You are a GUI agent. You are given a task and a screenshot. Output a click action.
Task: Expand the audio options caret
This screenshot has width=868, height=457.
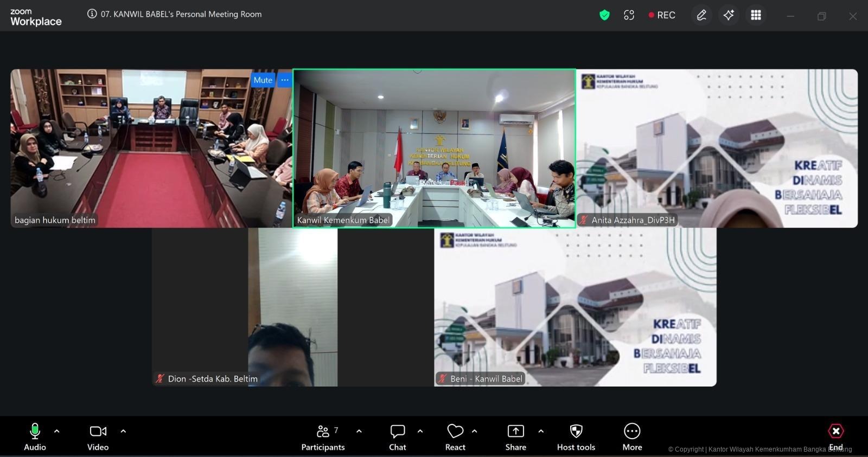pyautogui.click(x=57, y=432)
